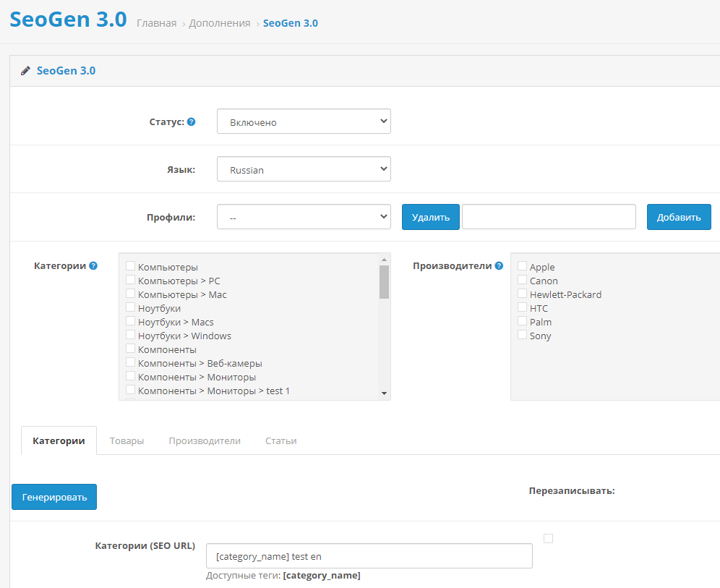The width and height of the screenshot is (720, 588).
Task: Open the Профили dropdown
Action: click(304, 216)
